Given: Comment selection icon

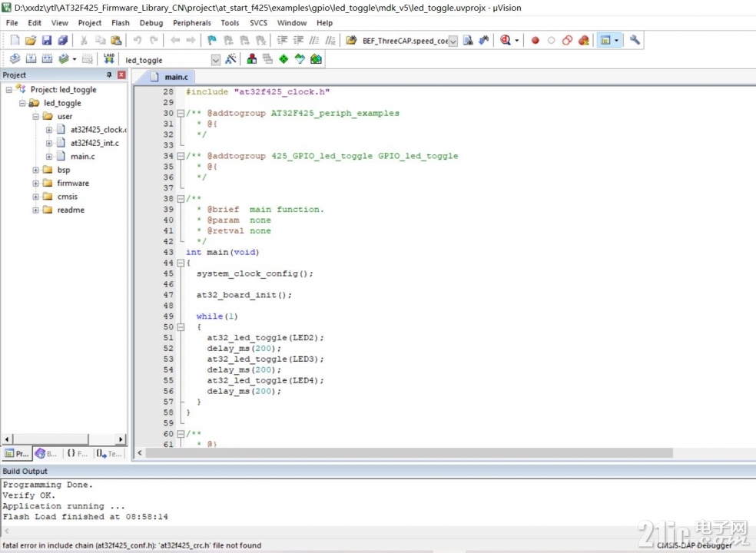Looking at the screenshot, I should point(314,41).
